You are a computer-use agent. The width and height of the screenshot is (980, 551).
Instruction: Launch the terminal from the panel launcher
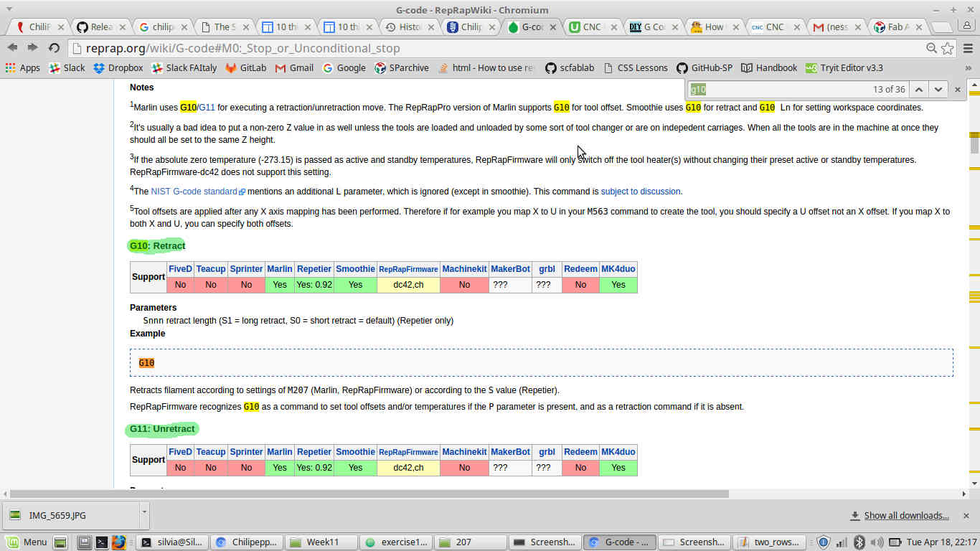pyautogui.click(x=102, y=542)
